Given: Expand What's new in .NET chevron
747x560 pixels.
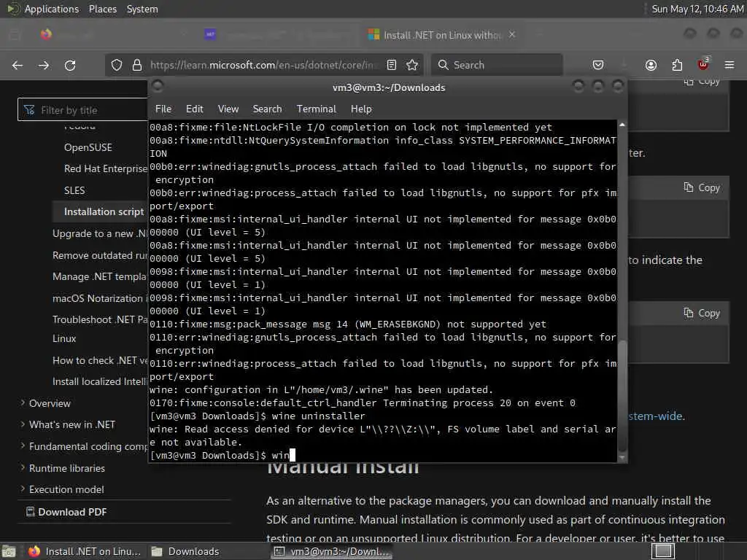Looking at the screenshot, I should coord(23,424).
